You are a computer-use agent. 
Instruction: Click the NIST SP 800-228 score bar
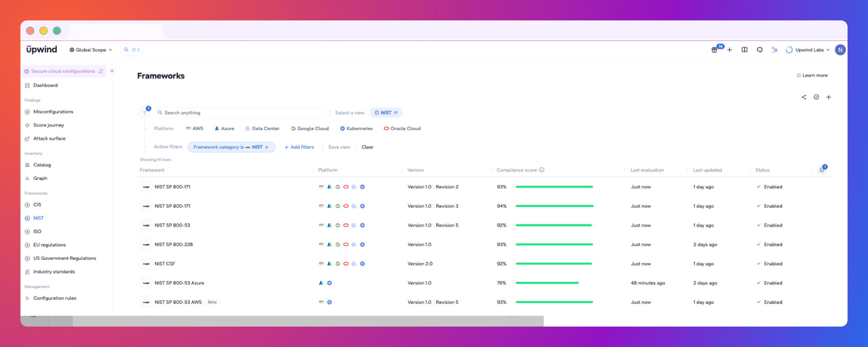[x=554, y=245]
